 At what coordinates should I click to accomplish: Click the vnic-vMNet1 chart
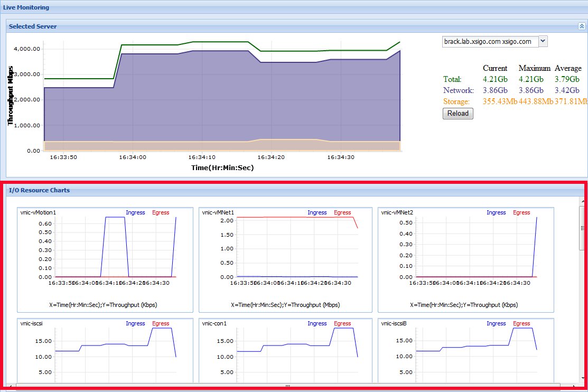[x=285, y=259]
